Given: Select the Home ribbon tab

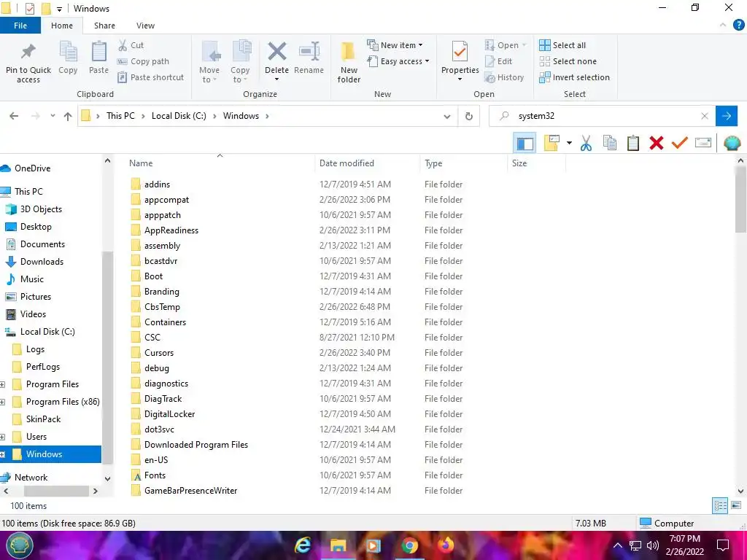Looking at the screenshot, I should pos(62,26).
